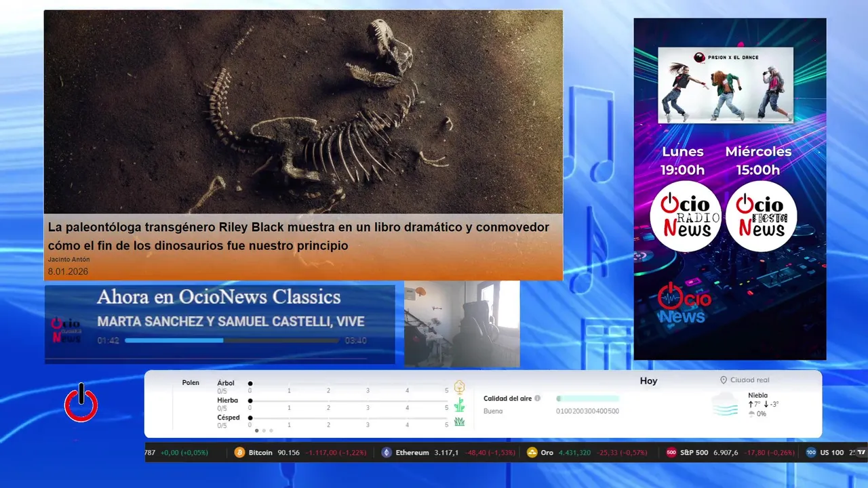Click the webcam studio video feed
Screen dimensions: 868x488
pos(462,324)
